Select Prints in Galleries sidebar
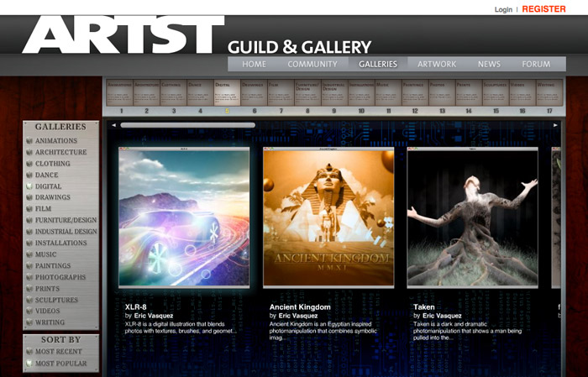This screenshot has height=377, width=588. [47, 289]
